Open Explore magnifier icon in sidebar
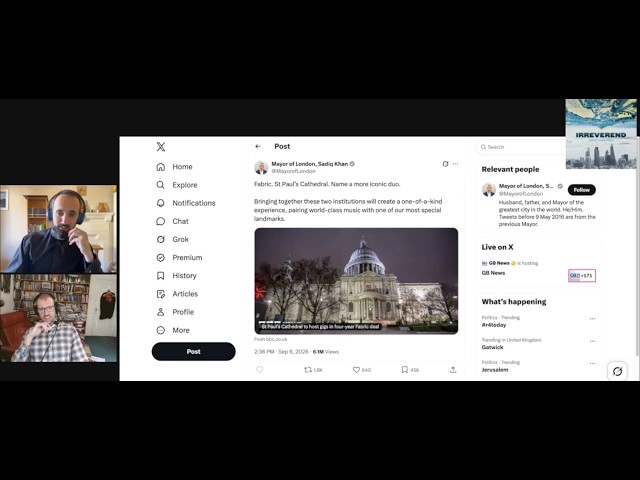Image resolution: width=640 pixels, height=480 pixels. point(161,185)
